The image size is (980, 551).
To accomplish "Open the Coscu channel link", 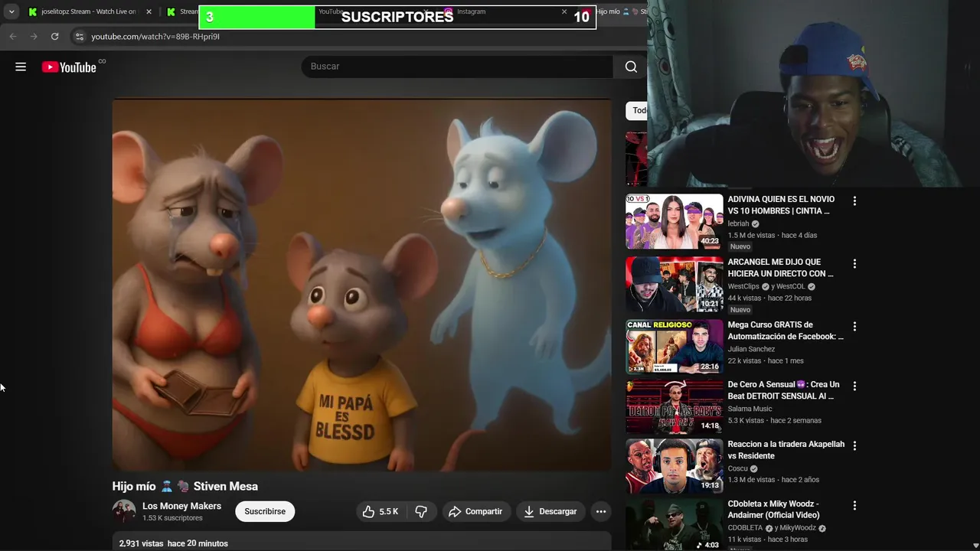I will pyautogui.click(x=737, y=469).
